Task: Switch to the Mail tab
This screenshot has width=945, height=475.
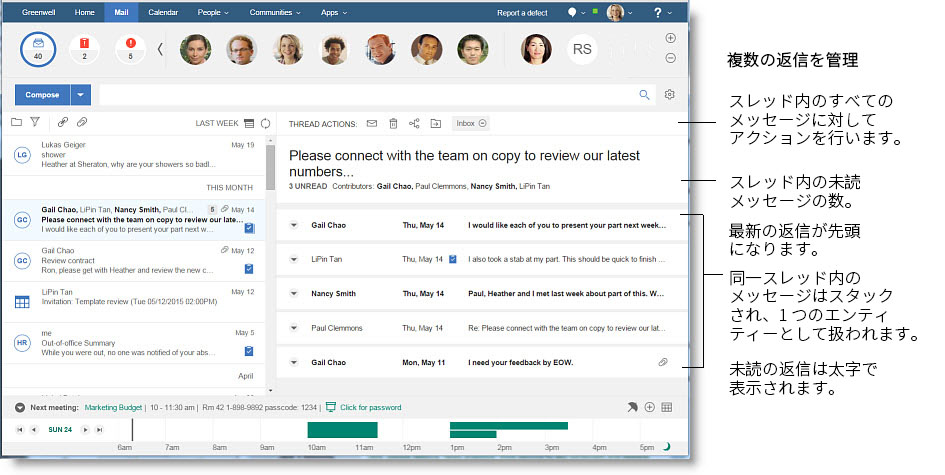Action: [121, 12]
